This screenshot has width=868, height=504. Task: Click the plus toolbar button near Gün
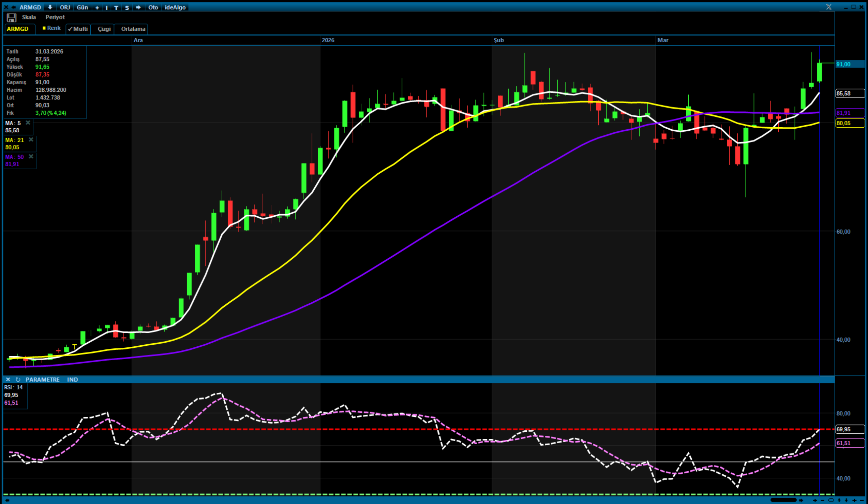[x=97, y=8]
